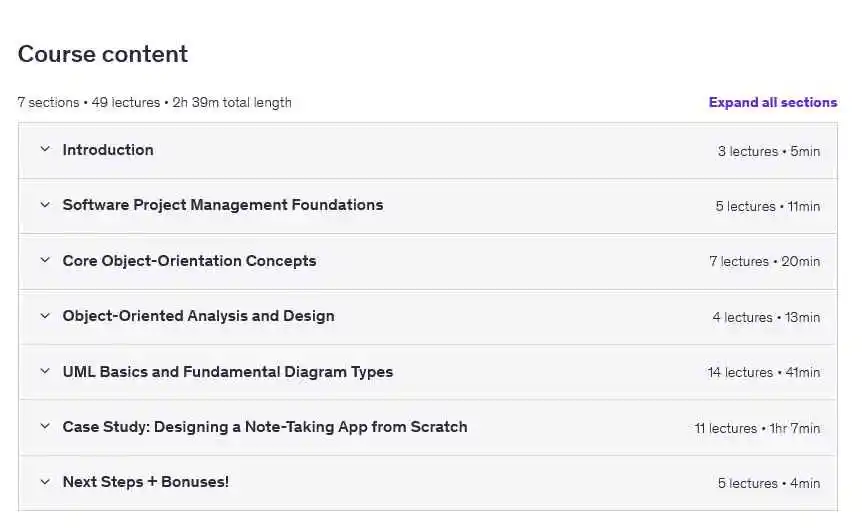
Task: Expand Core Object-Orientation Concepts title
Action: tap(189, 261)
